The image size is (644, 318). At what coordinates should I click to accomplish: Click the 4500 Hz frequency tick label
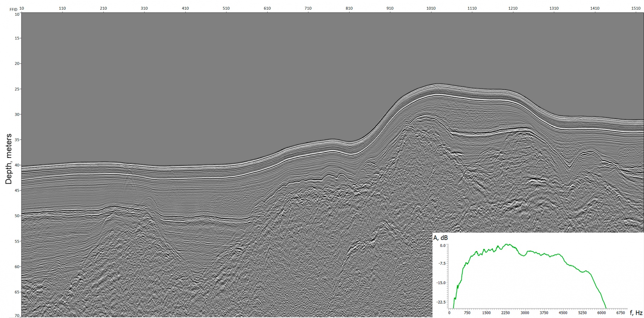click(563, 313)
